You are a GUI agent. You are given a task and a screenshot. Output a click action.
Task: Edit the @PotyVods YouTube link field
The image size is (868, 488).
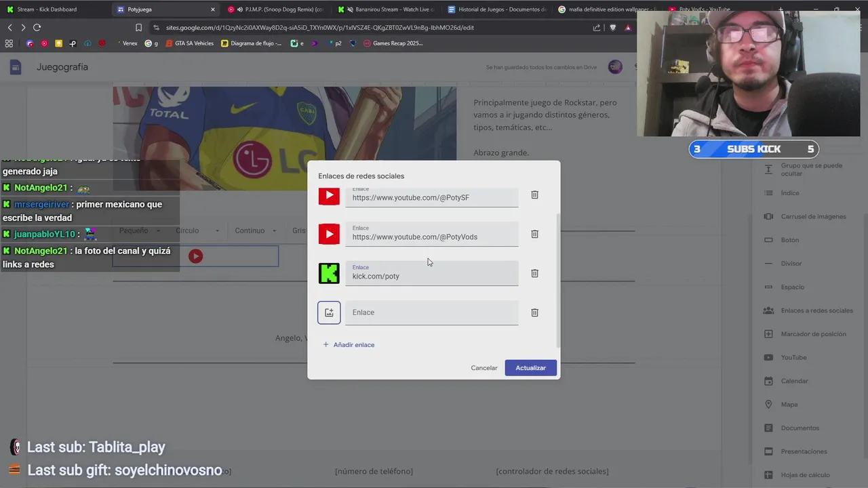point(432,234)
